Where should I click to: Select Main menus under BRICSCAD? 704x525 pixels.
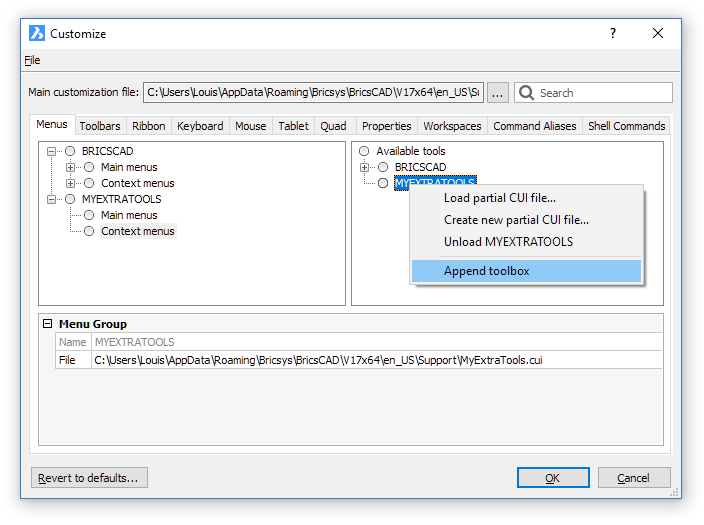pyautogui.click(x=129, y=168)
